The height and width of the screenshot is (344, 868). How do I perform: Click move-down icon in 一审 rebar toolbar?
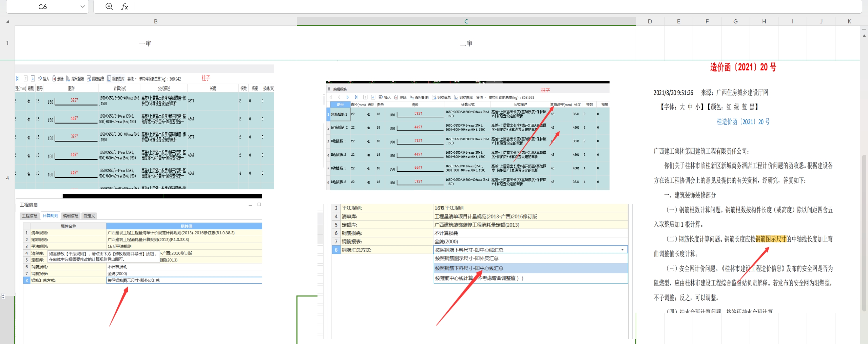coord(33,79)
